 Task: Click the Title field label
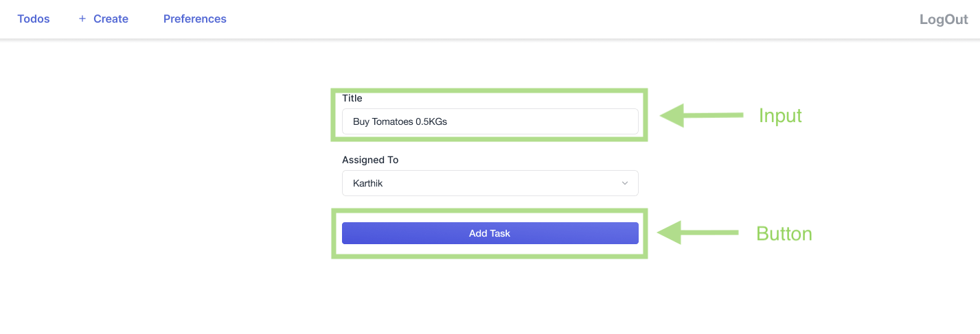click(352, 99)
